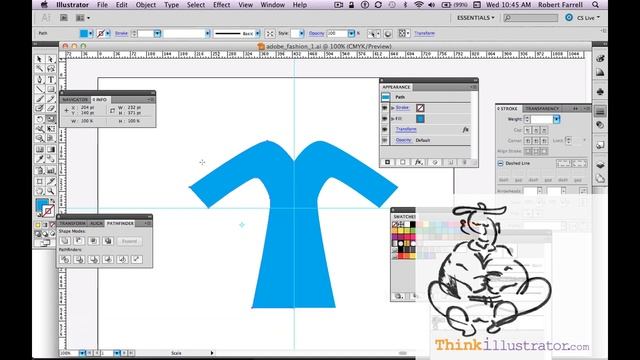This screenshot has height=360, width=640.
Task: Pick the Pen tool
Action: [x=40, y=79]
